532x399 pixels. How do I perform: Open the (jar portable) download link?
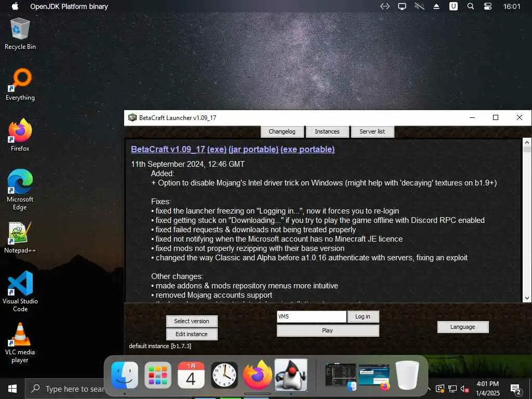point(254,149)
